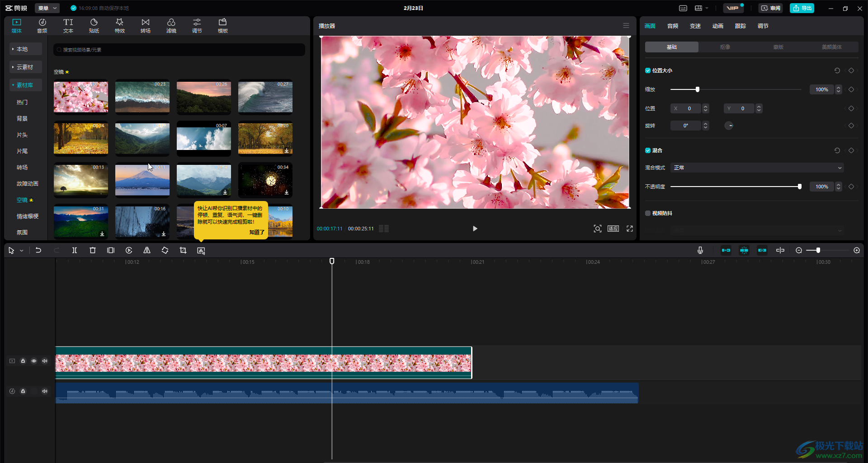The width and height of the screenshot is (868, 463).
Task: Collapse the 素材库 material library section
Action: click(x=26, y=85)
